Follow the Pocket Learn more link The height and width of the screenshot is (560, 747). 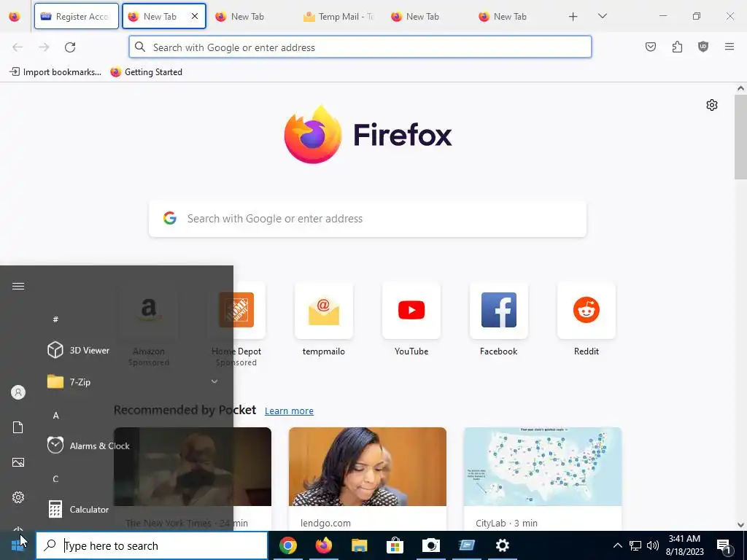tap(289, 411)
